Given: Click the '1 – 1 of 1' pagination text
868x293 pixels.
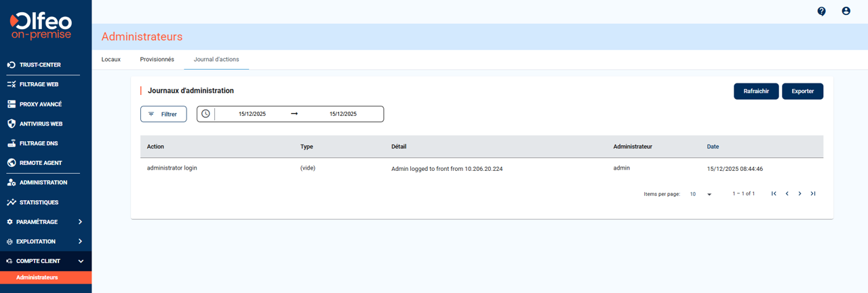Looking at the screenshot, I should (743, 194).
